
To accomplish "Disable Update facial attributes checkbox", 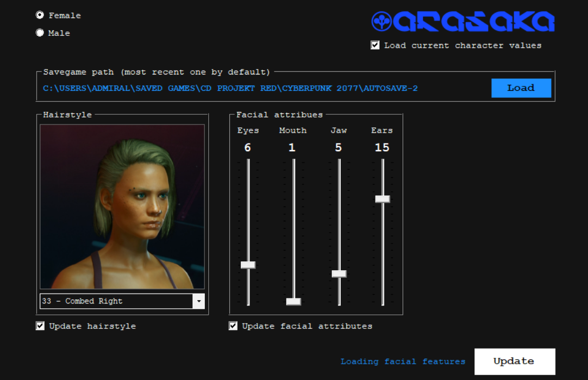I will pyautogui.click(x=233, y=326).
